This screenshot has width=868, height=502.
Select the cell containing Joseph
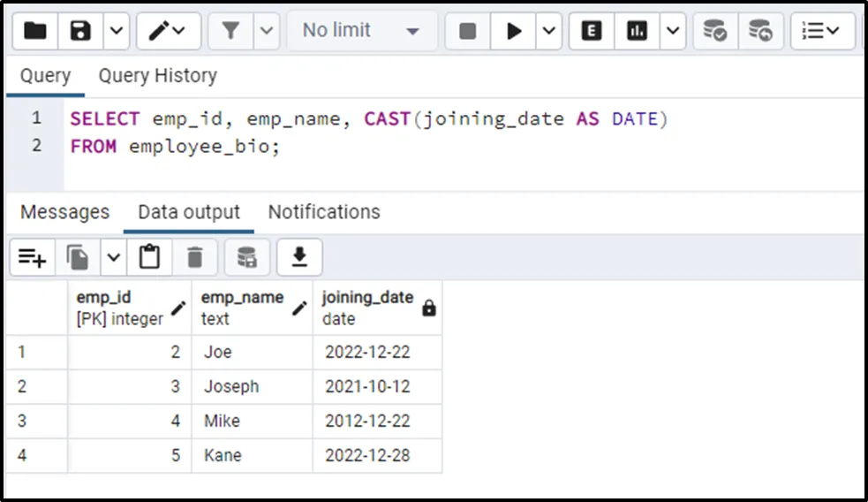[252, 386]
